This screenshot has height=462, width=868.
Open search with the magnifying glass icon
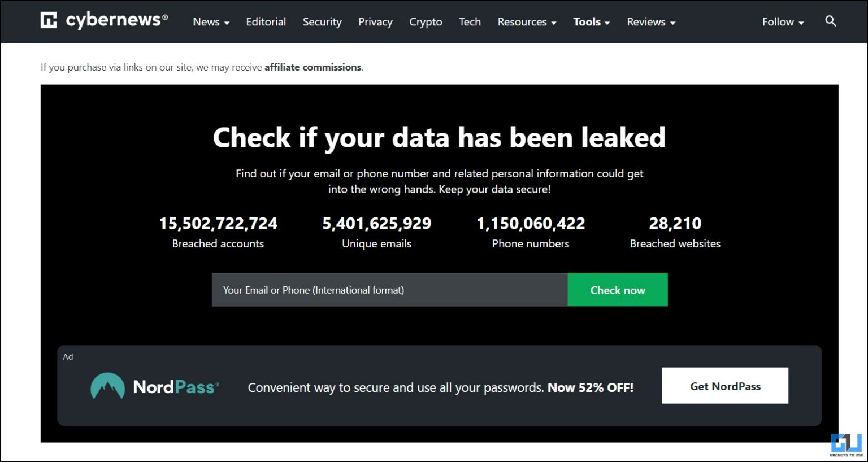pyautogui.click(x=830, y=21)
